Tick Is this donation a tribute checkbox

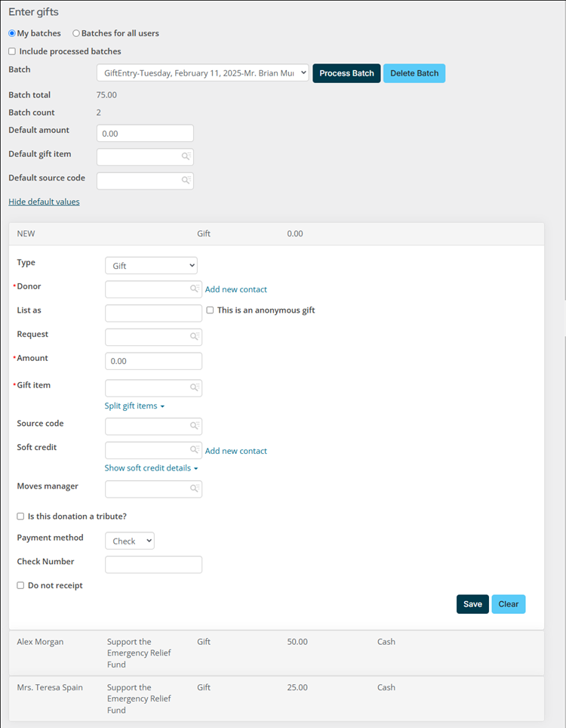click(20, 517)
